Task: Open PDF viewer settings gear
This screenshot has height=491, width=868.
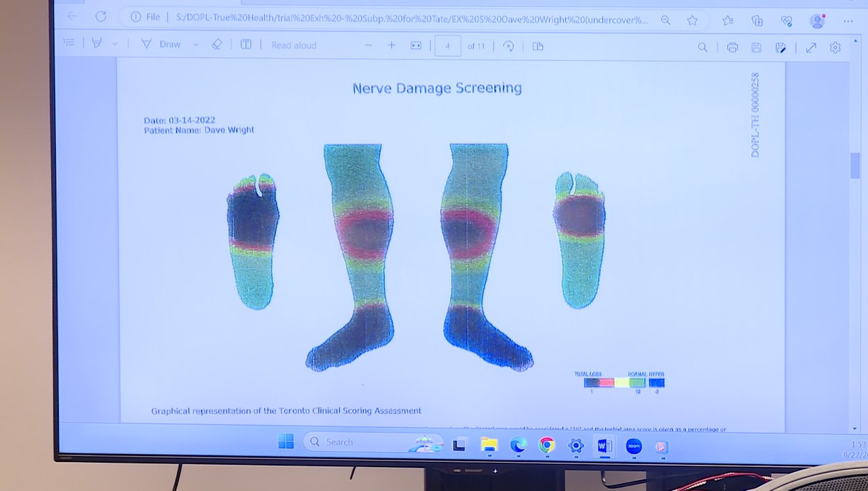Action: click(x=835, y=48)
